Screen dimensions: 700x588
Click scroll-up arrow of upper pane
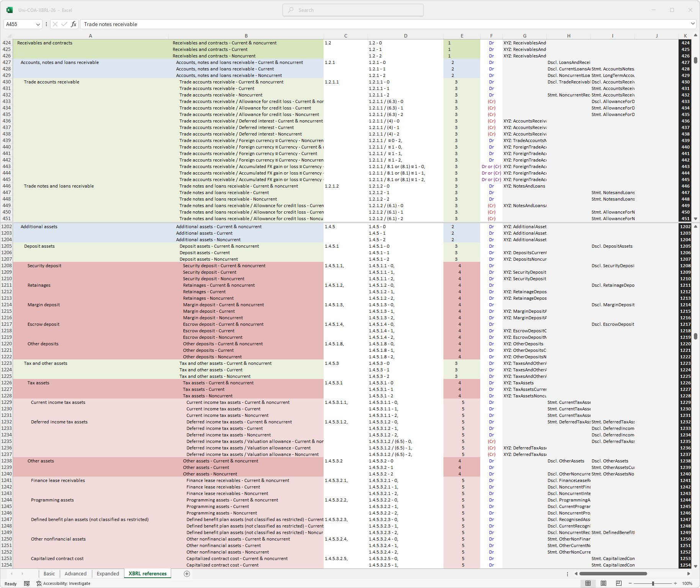(x=695, y=36)
